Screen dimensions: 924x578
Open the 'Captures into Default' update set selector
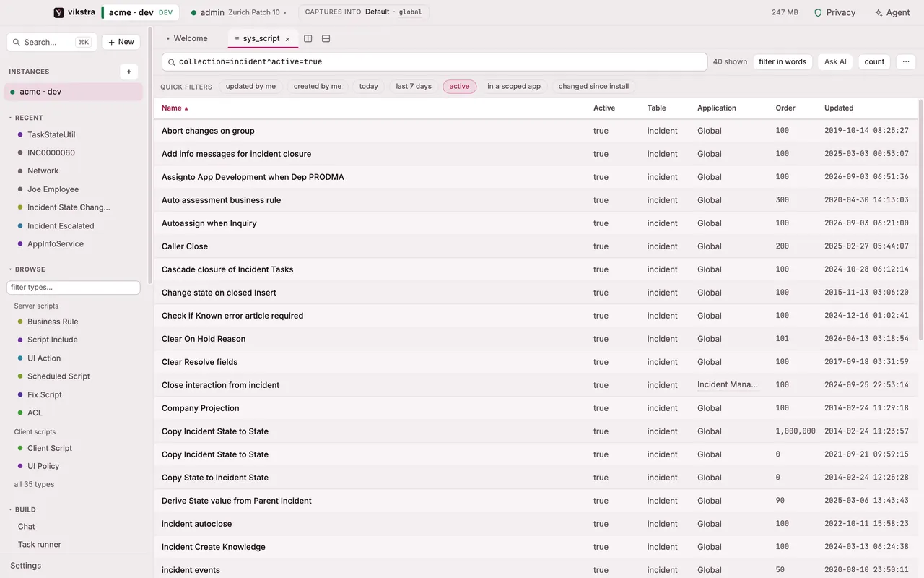click(364, 12)
